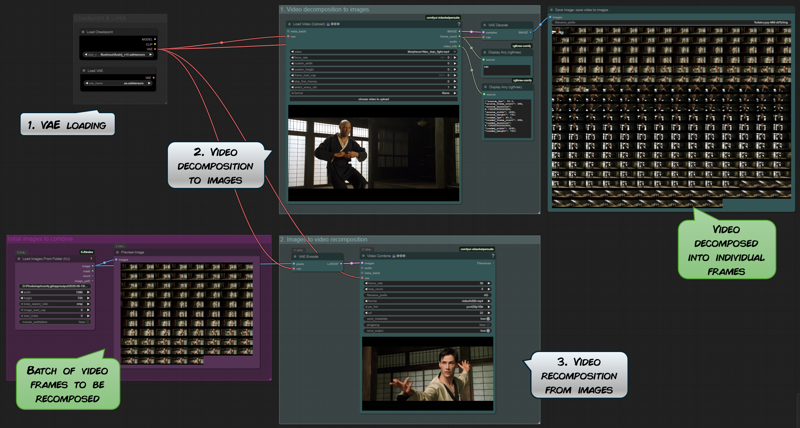Image resolution: width=800 pixels, height=428 pixels.
Task: Toggle save_output switch in Video Combine
Action: click(x=488, y=331)
